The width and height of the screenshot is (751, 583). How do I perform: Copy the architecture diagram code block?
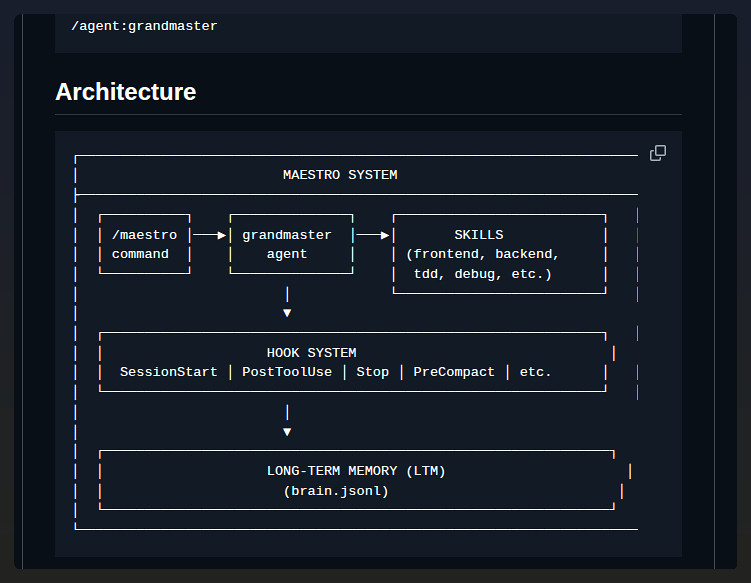[x=658, y=153]
